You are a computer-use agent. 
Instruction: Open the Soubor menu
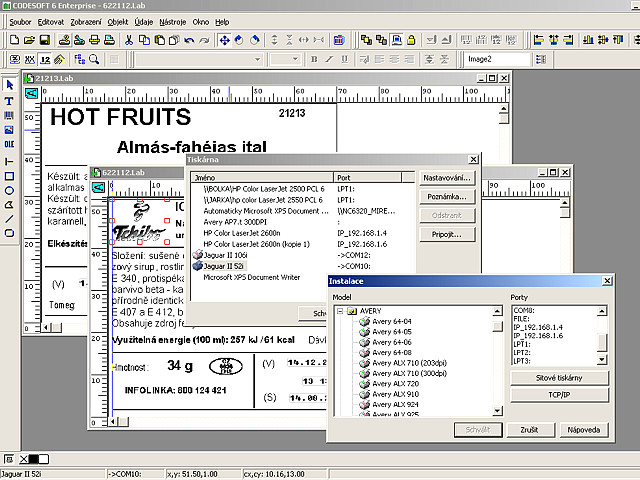tap(20, 22)
